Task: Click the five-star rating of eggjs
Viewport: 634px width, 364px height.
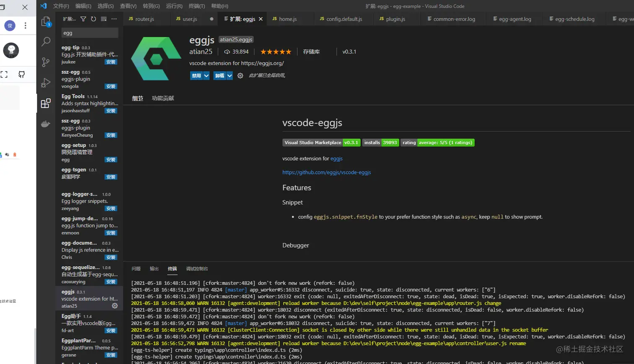Action: coord(275,52)
